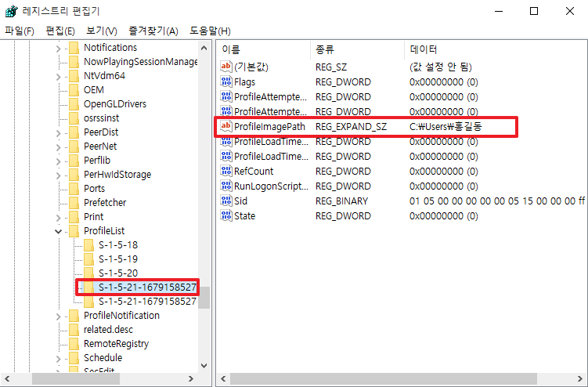588x387 pixels.
Task: Expand the Perflib key
Action: pos(58,161)
